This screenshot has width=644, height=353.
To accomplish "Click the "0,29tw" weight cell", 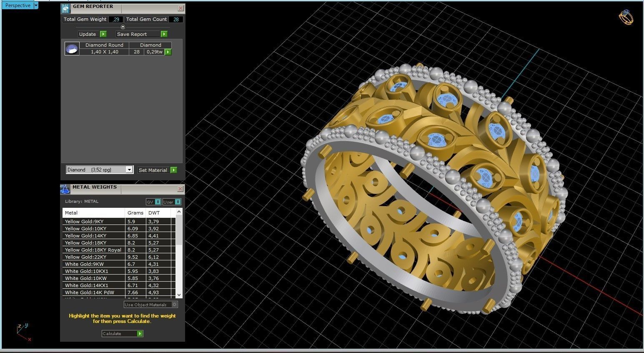I will (x=155, y=52).
